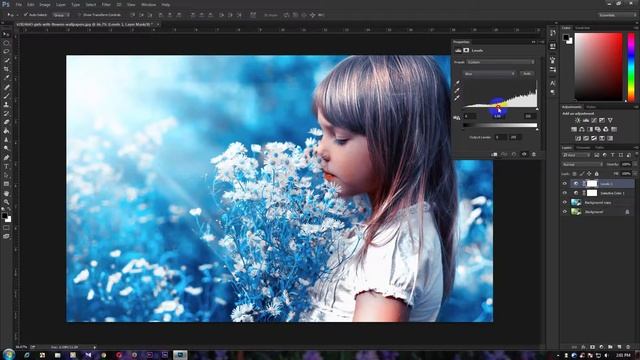Add an Exposure adjustment
The width and height of the screenshot is (640, 360).
(602, 120)
